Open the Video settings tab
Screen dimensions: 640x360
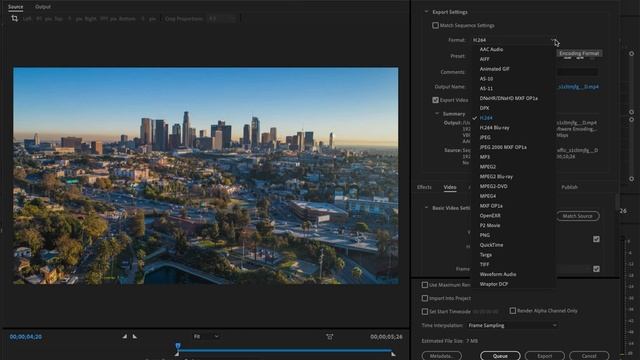coord(450,187)
